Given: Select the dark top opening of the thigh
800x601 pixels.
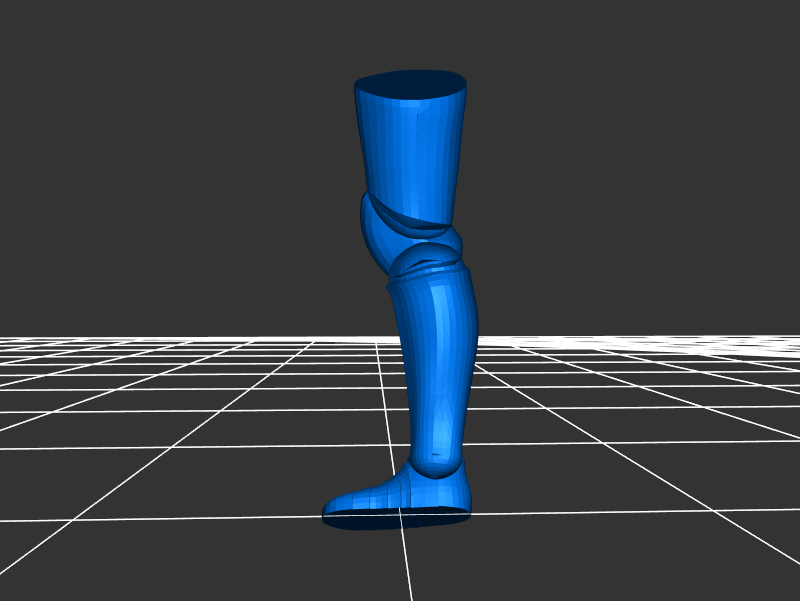Looking at the screenshot, I should tap(412, 84).
